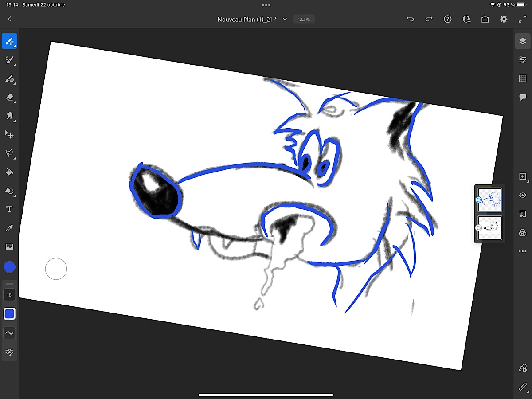Select the Eyedropper tool
Image resolution: width=532 pixels, height=399 pixels.
(x=9, y=228)
